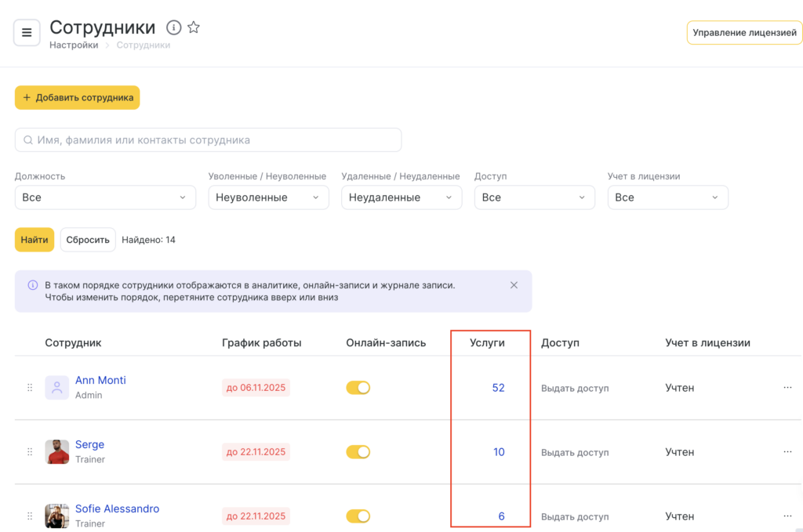The width and height of the screenshot is (803, 532).
Task: Disable online booking for Serge
Action: (358, 452)
